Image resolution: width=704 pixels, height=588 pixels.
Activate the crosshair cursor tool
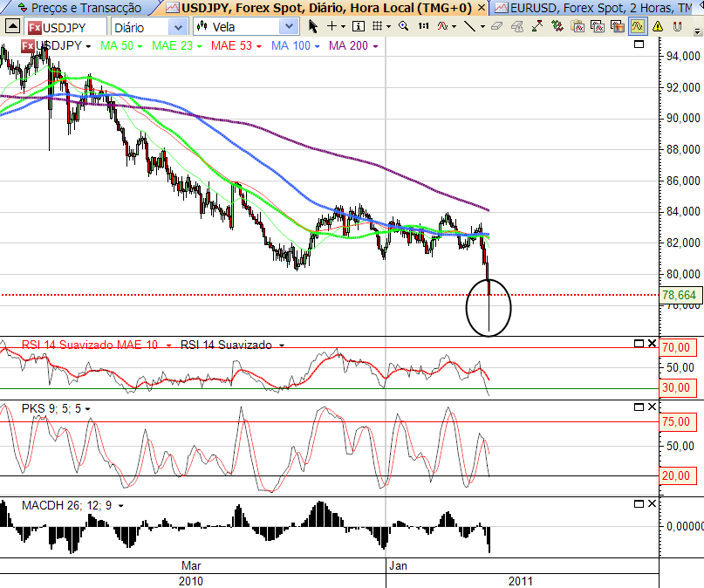pyautogui.click(x=331, y=26)
